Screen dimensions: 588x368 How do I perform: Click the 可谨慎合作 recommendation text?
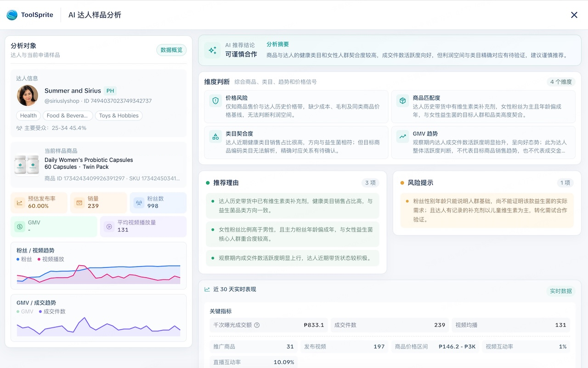point(241,54)
